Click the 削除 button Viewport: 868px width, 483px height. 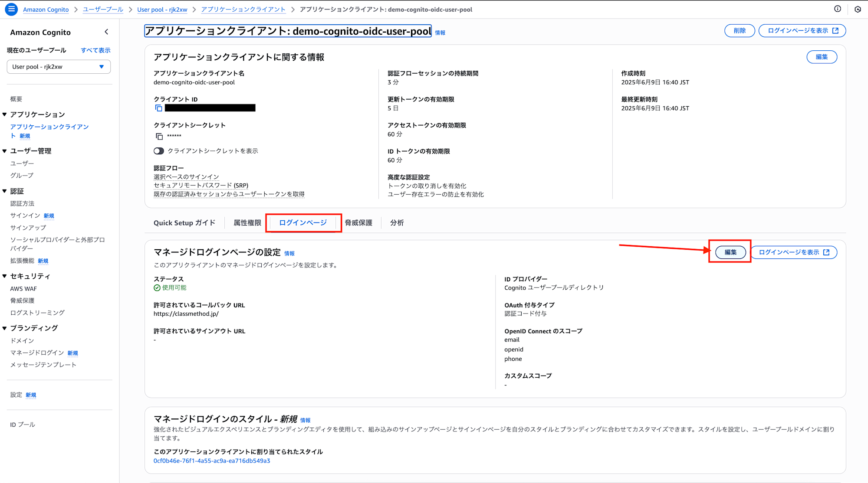[740, 31]
